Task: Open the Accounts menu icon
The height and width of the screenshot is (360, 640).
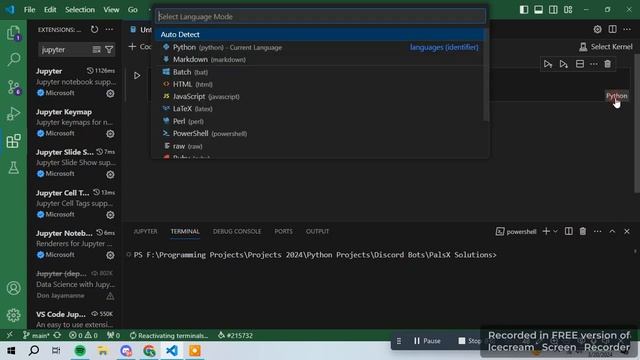Action: click(x=13, y=288)
